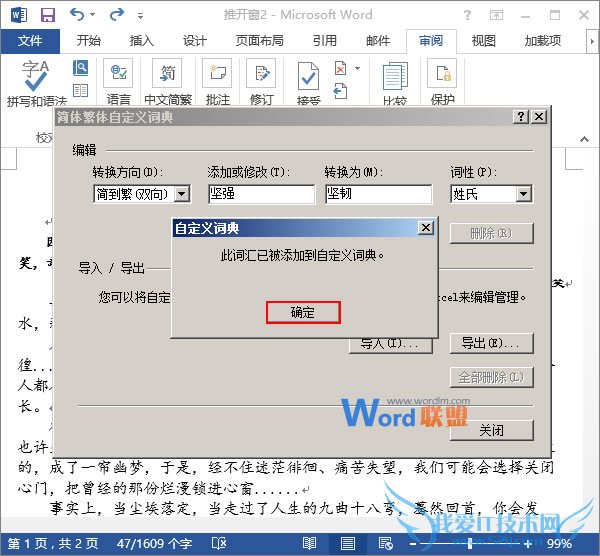Click the 全部删除(L) button

click(491, 378)
